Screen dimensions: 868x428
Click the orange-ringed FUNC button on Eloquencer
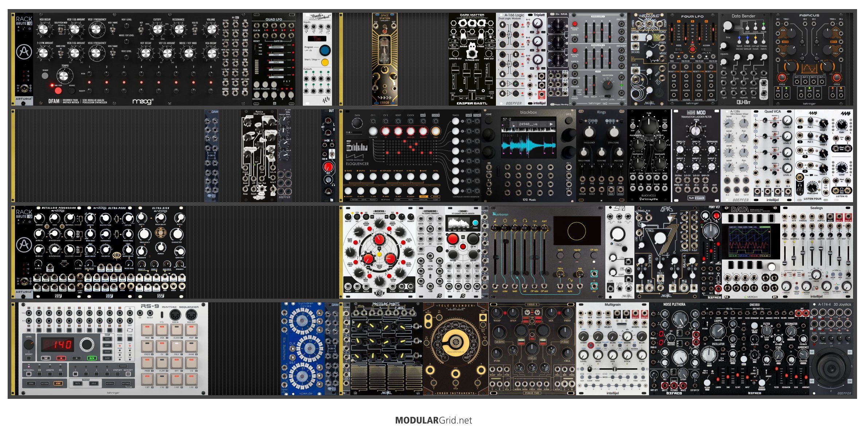[435, 131]
